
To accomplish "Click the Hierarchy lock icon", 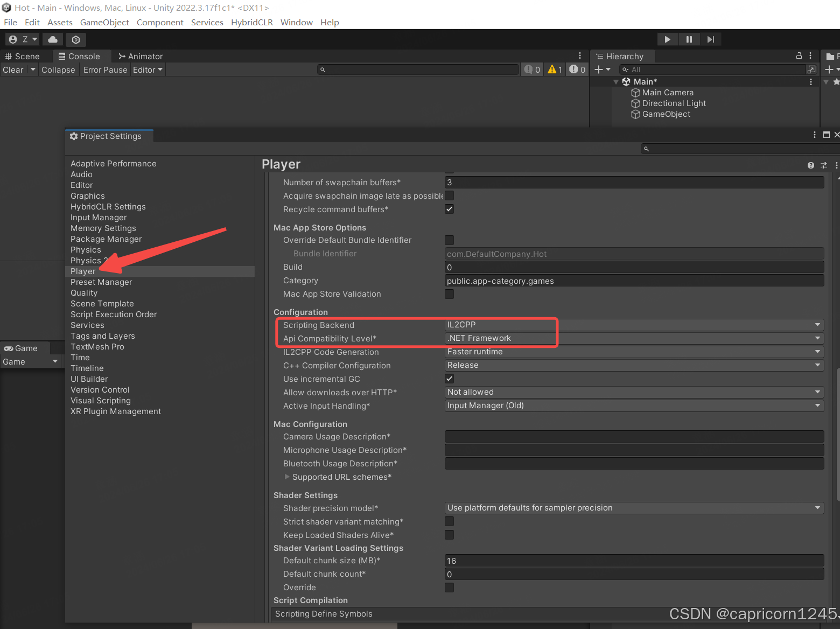I will coord(799,56).
